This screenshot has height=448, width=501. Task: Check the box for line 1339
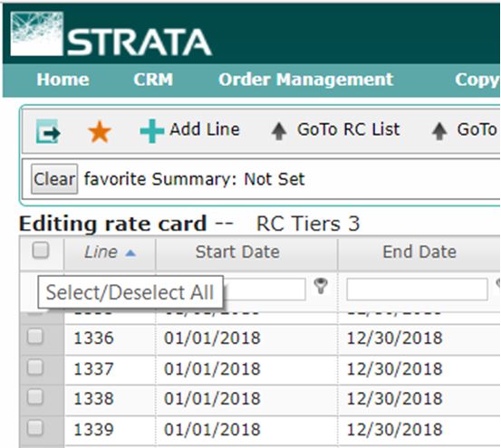(x=35, y=427)
